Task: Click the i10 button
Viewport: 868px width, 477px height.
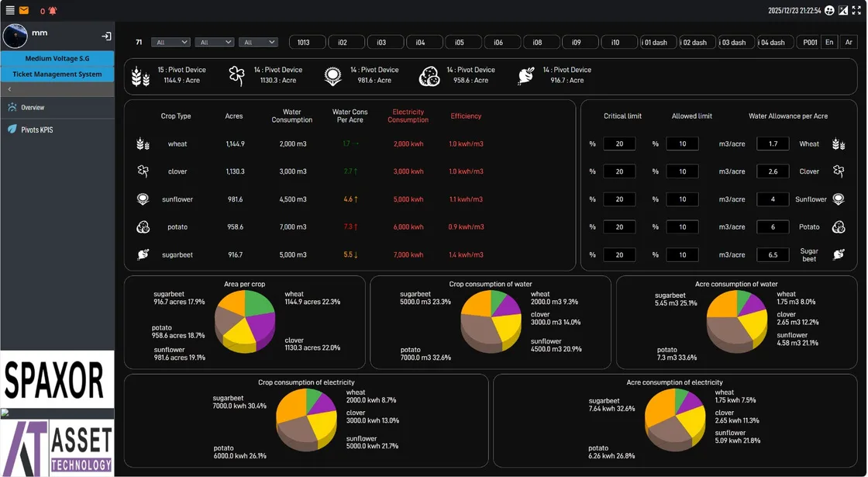Action: click(x=619, y=42)
